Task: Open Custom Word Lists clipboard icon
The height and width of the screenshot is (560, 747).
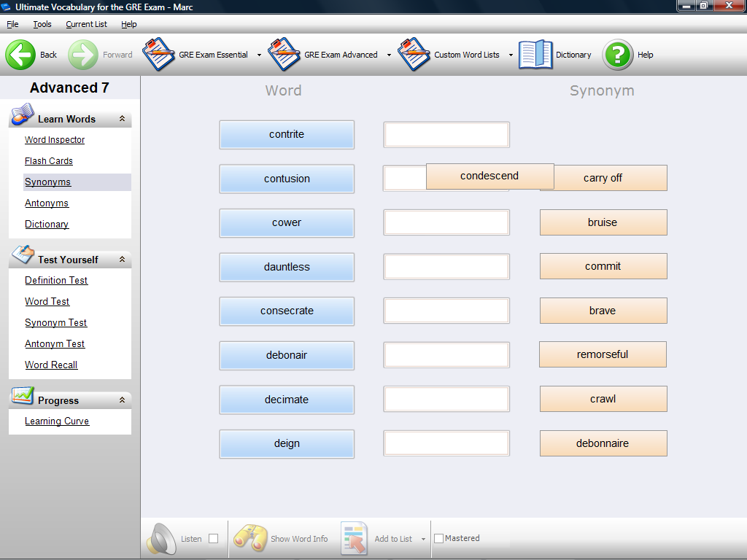Action: [x=414, y=54]
